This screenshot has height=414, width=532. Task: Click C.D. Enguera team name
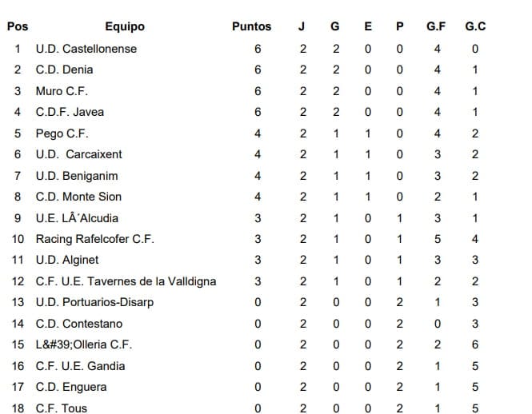(71, 387)
